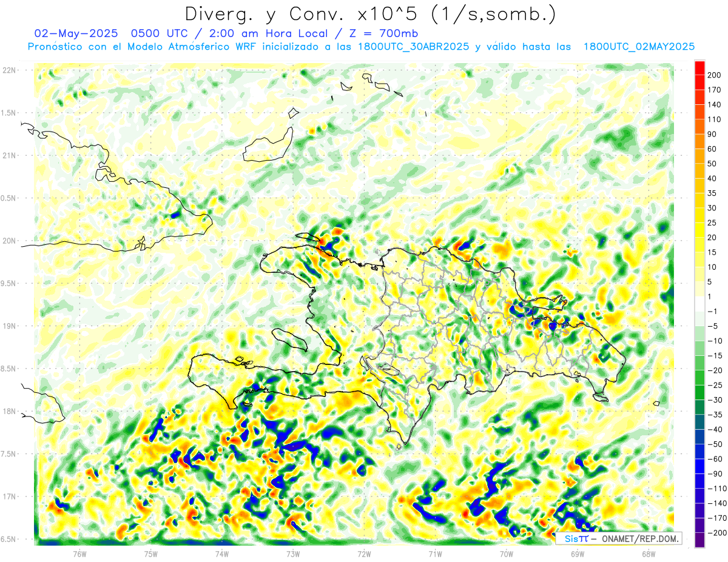
Task: Click the latitude axis label '9.5N'
Action: (9, 283)
